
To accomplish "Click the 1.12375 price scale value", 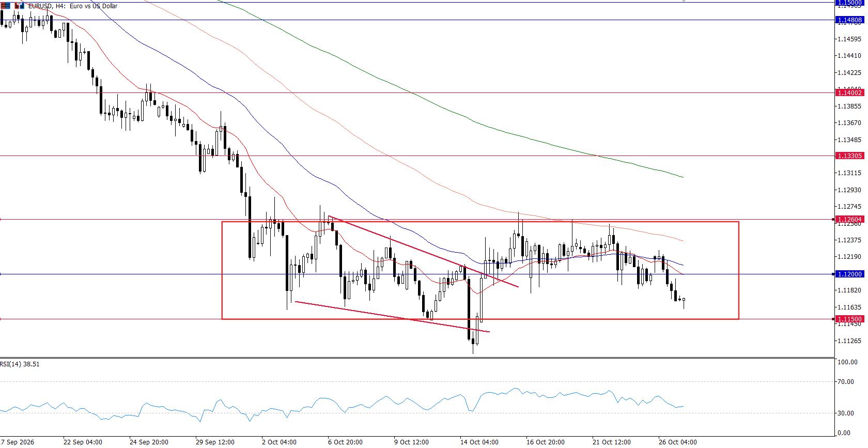I will pyautogui.click(x=849, y=240).
